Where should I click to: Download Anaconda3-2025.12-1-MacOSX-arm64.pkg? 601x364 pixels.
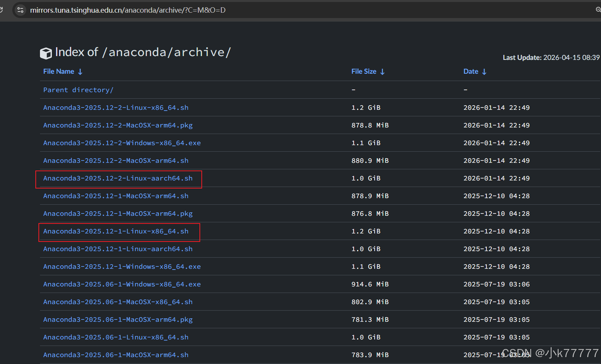[118, 213]
